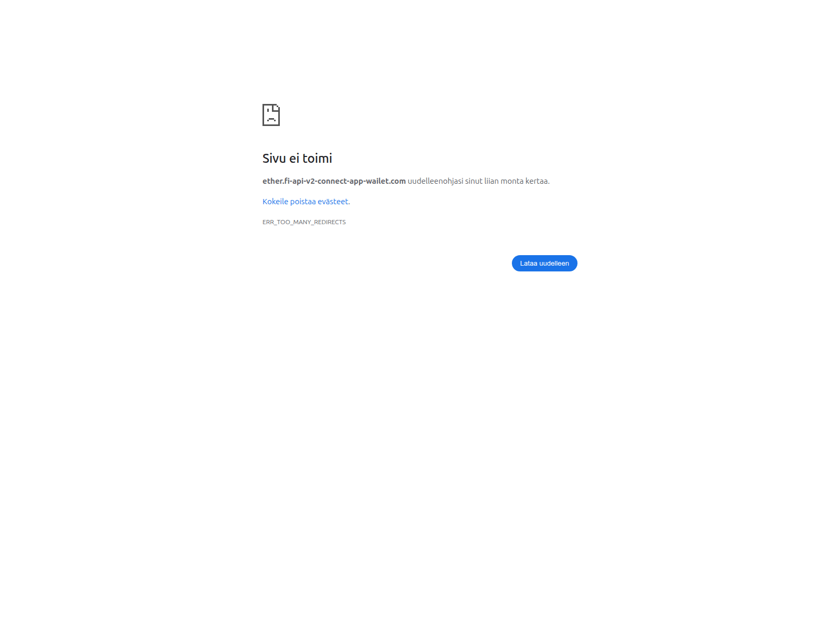
Task: Click the word "evästeet" in the blue link
Action: point(333,202)
